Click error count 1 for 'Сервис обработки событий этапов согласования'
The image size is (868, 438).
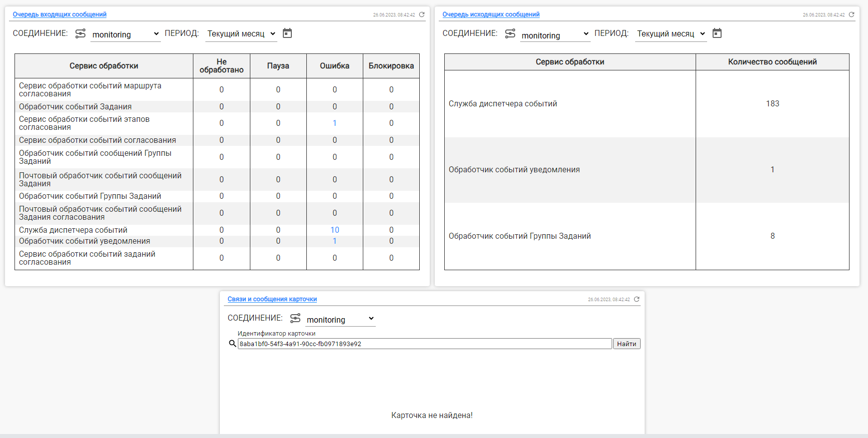point(335,123)
